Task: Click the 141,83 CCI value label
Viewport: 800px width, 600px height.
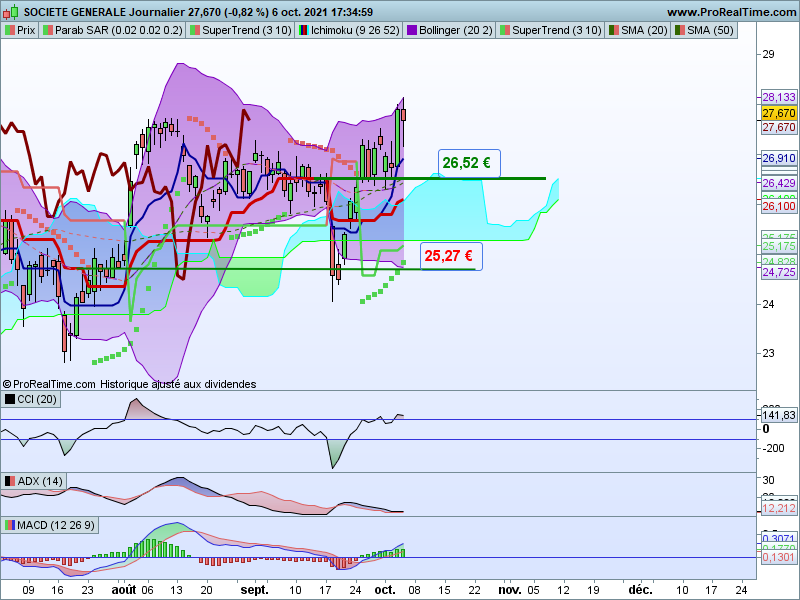Action: (x=779, y=415)
